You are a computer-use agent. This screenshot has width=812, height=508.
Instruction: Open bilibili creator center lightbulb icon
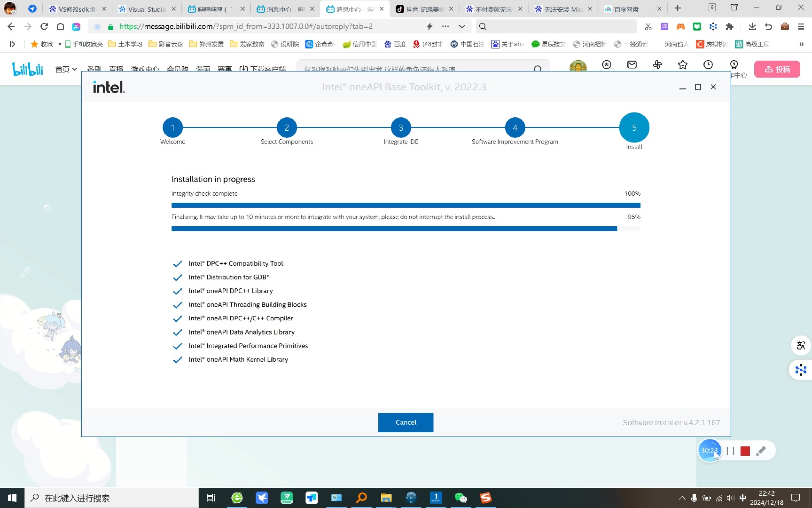coord(734,65)
